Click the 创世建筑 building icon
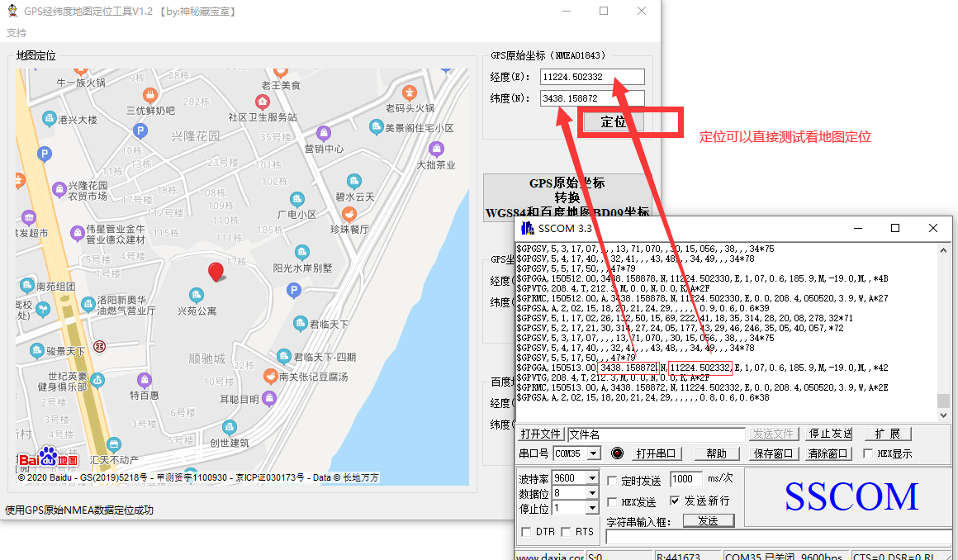This screenshot has height=560, width=958. tap(230, 427)
